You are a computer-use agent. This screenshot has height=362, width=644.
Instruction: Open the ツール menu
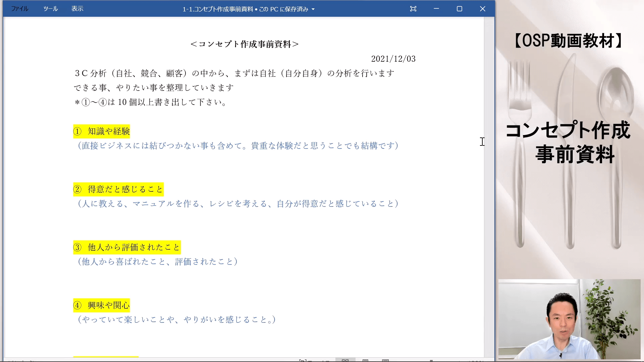[x=51, y=9]
